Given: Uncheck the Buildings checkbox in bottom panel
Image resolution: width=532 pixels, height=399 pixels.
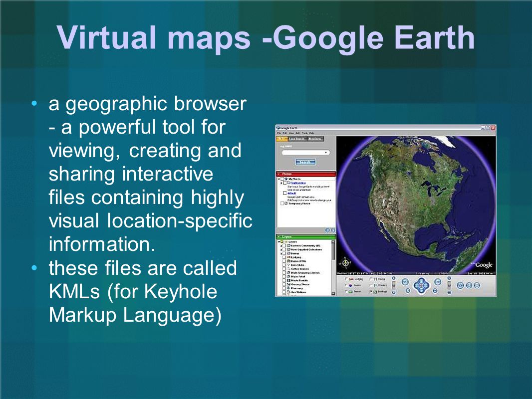Looking at the screenshot, I should click(x=371, y=292).
